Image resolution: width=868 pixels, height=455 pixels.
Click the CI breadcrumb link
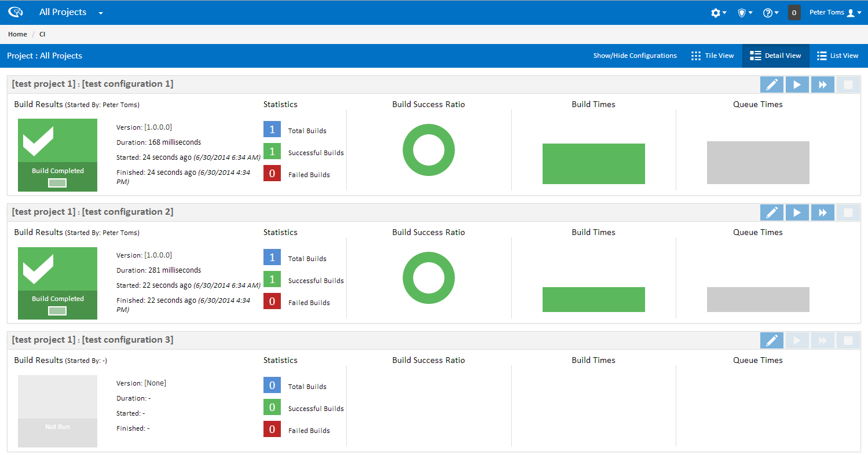pyautogui.click(x=42, y=34)
